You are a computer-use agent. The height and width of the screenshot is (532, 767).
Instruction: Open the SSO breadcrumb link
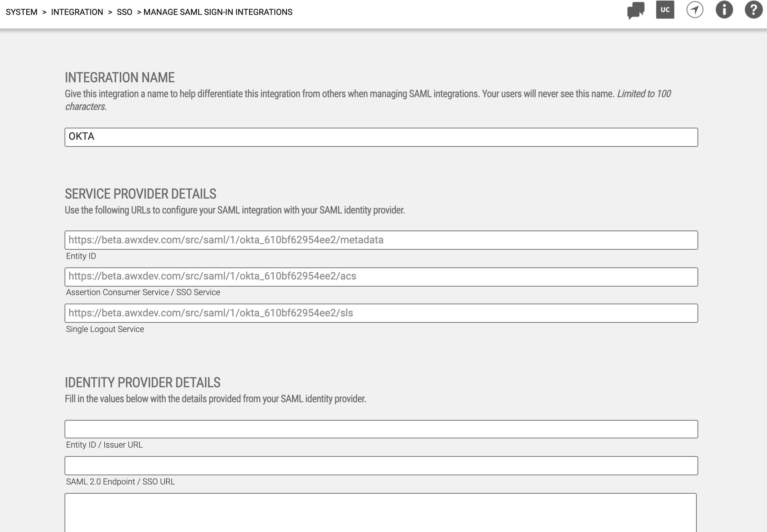pyautogui.click(x=125, y=12)
